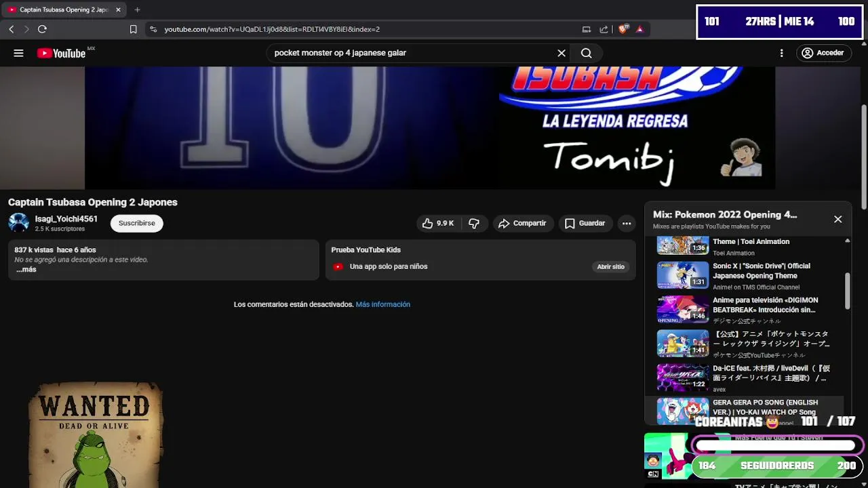Open GERA GERA PO SONG title
The image size is (868, 488).
click(765, 407)
